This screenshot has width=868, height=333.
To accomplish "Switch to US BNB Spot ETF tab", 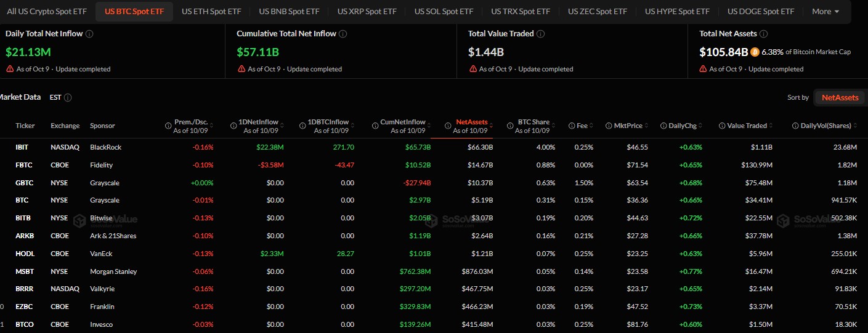I will tap(289, 12).
